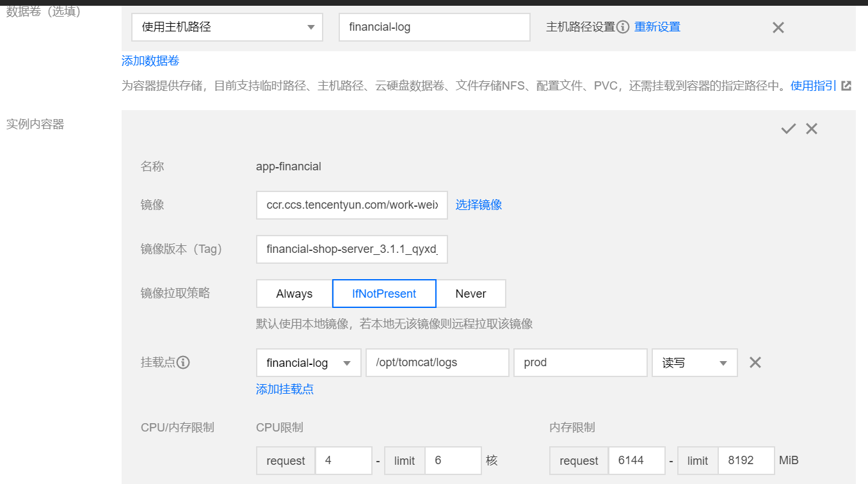868x484 pixels.
Task: Delete the /opt/tomcat/logs mount point row
Action: (x=755, y=362)
